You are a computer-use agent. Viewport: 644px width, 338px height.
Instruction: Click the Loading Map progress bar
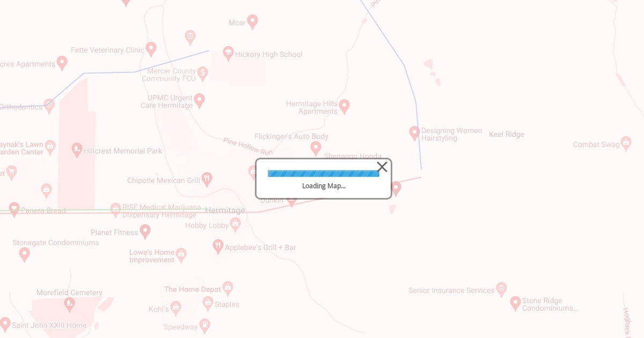324,173
